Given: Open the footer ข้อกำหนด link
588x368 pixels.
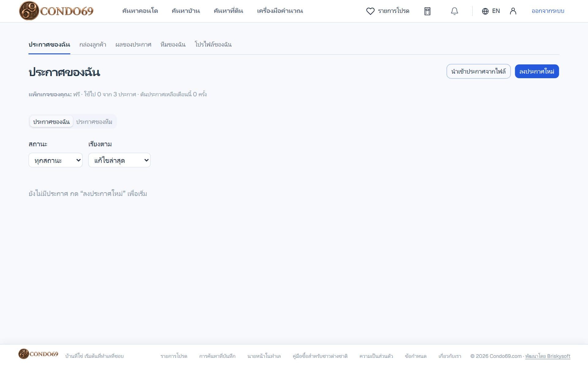Looking at the screenshot, I should pyautogui.click(x=416, y=356).
